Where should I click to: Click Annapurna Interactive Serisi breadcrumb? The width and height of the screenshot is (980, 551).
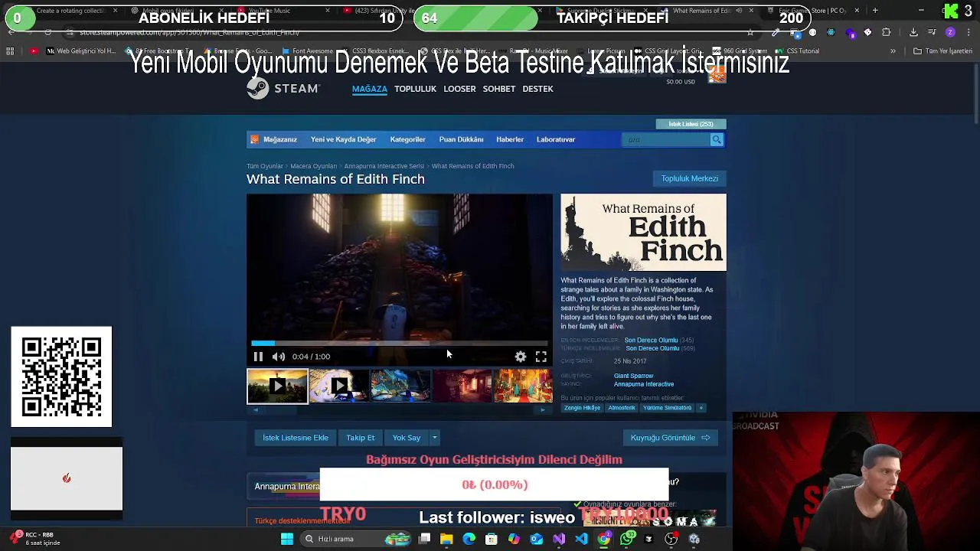coord(384,166)
